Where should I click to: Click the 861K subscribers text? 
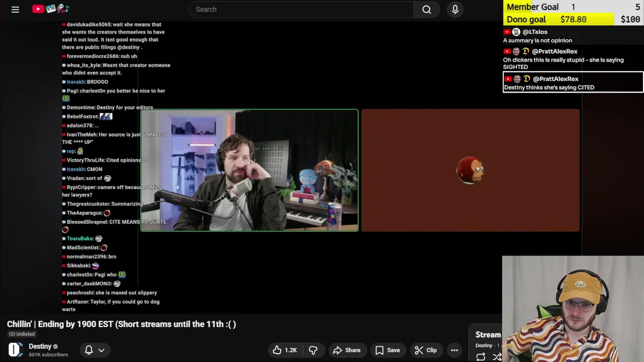[x=48, y=354]
